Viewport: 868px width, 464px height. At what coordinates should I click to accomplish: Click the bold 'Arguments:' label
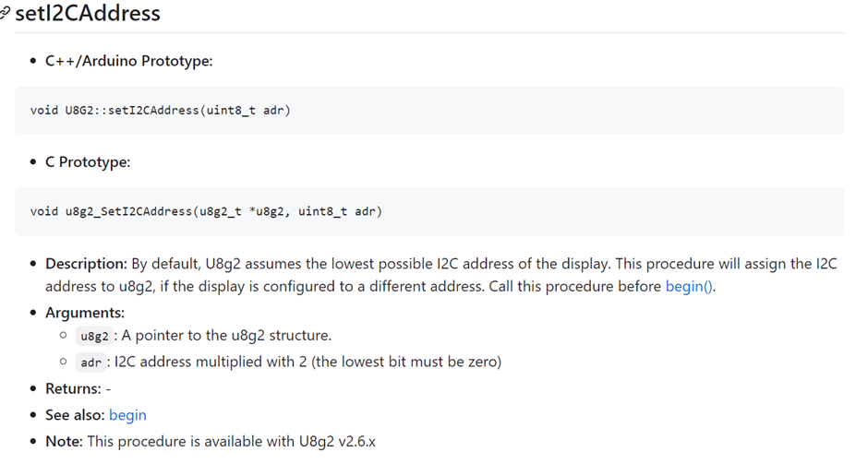click(x=85, y=313)
